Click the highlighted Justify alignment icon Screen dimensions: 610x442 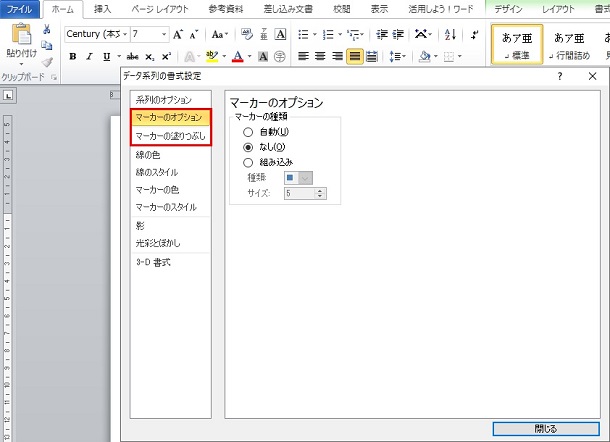click(354, 57)
